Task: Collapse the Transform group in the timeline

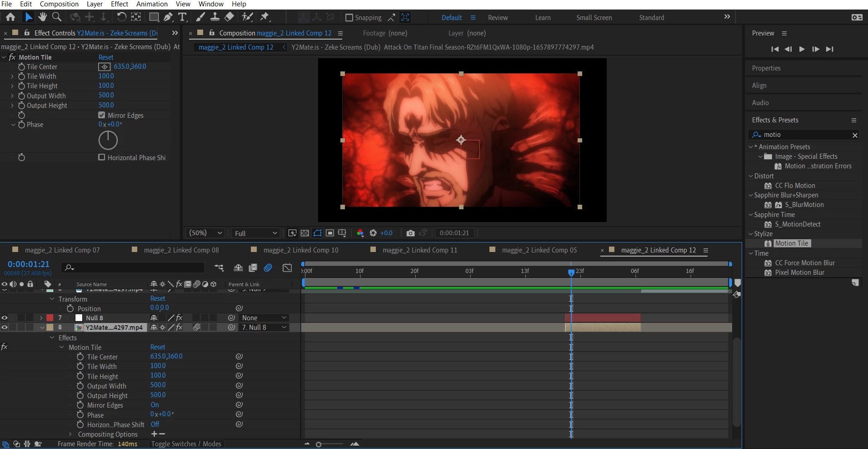Action: tap(52, 299)
